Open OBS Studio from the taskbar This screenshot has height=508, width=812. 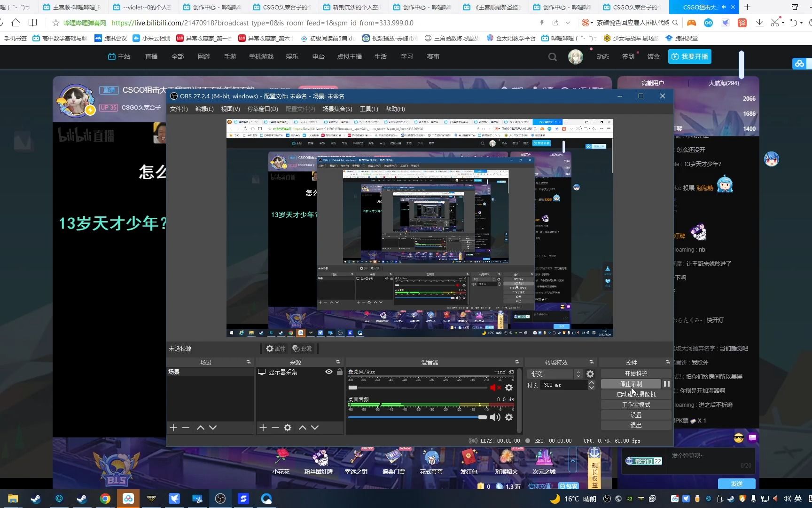click(x=220, y=499)
